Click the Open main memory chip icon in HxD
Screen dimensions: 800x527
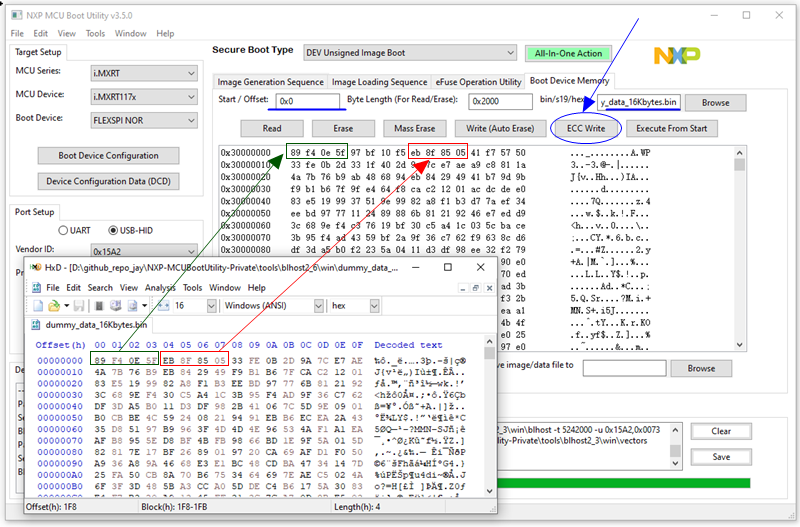[x=99, y=306]
